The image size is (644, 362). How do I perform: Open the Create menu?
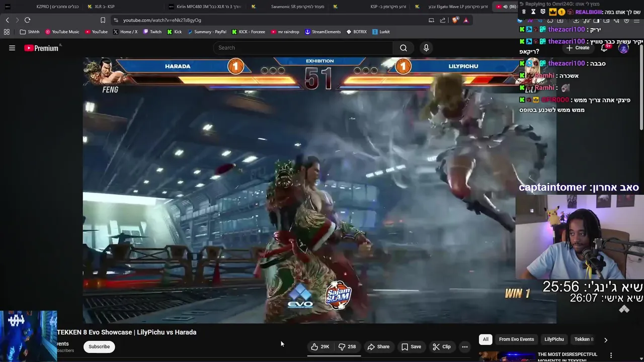click(578, 48)
